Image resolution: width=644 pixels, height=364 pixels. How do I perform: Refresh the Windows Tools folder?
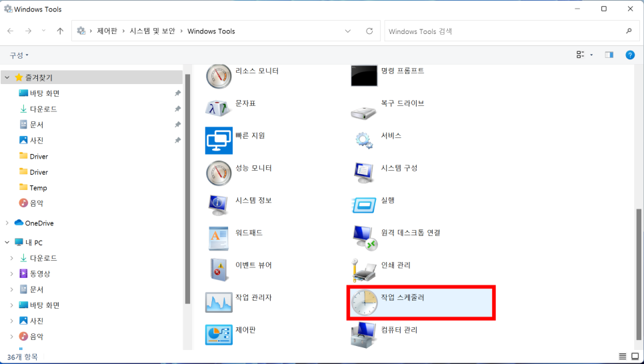tap(369, 31)
